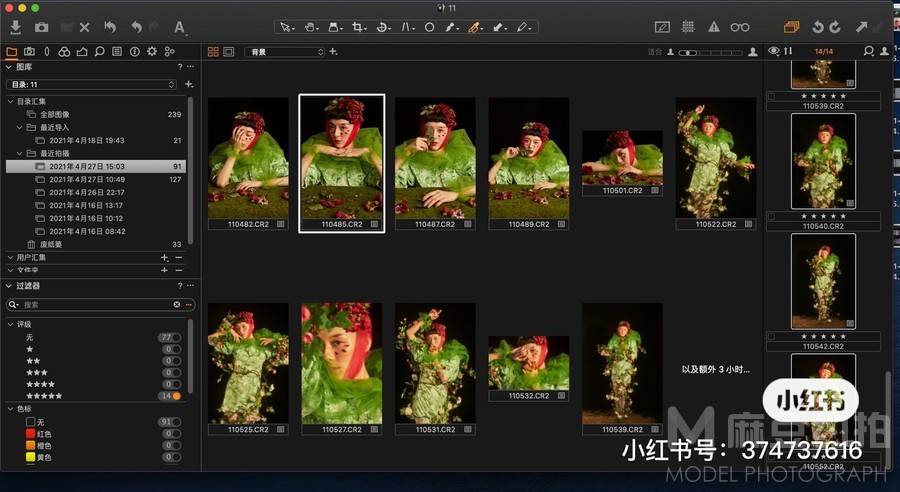The image size is (900, 492).
Task: Click the proofing glasses icon
Action: [x=740, y=27]
